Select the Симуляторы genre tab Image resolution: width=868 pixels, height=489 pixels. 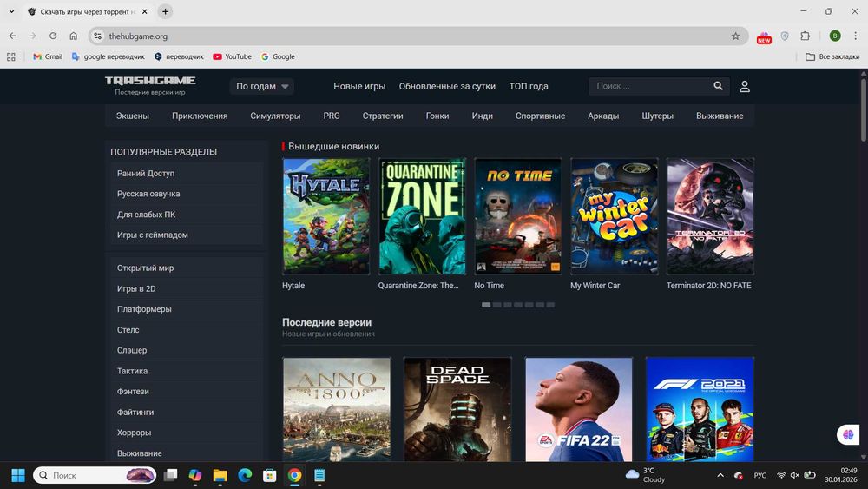[275, 116]
